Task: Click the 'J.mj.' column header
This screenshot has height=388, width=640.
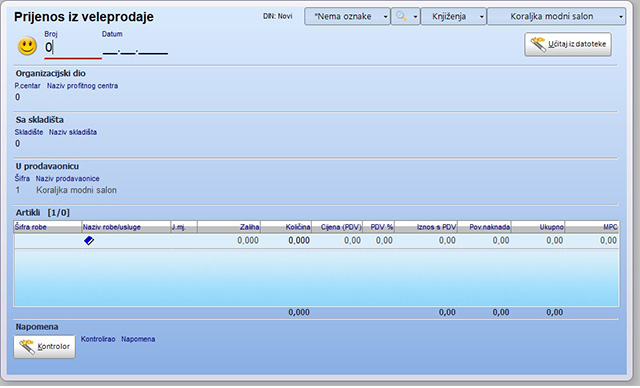Action: 184,227
